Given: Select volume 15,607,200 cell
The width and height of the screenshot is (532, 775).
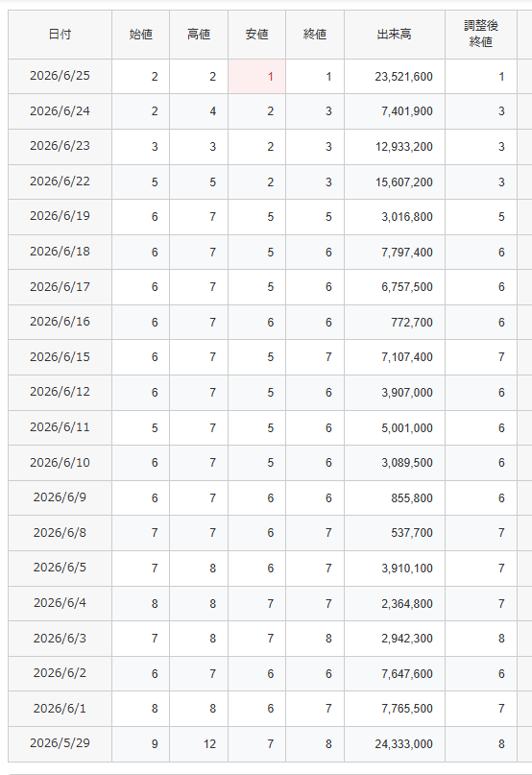Looking at the screenshot, I should (395, 182).
